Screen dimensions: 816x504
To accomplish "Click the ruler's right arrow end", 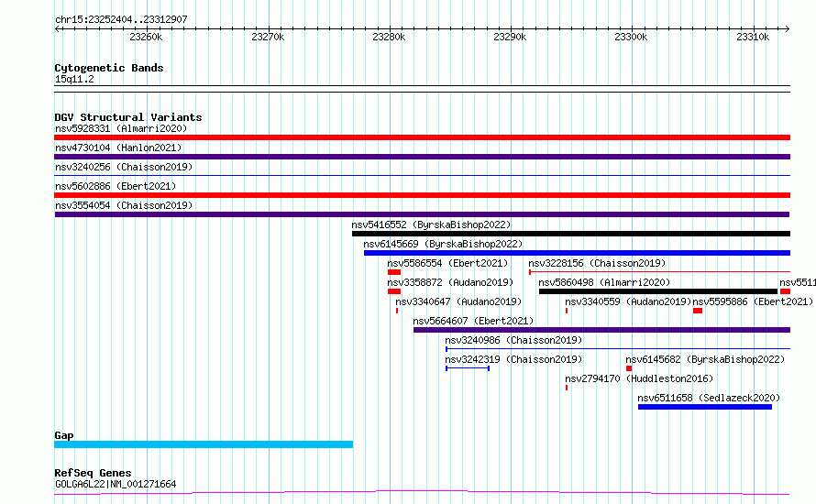I will tap(787, 28).
